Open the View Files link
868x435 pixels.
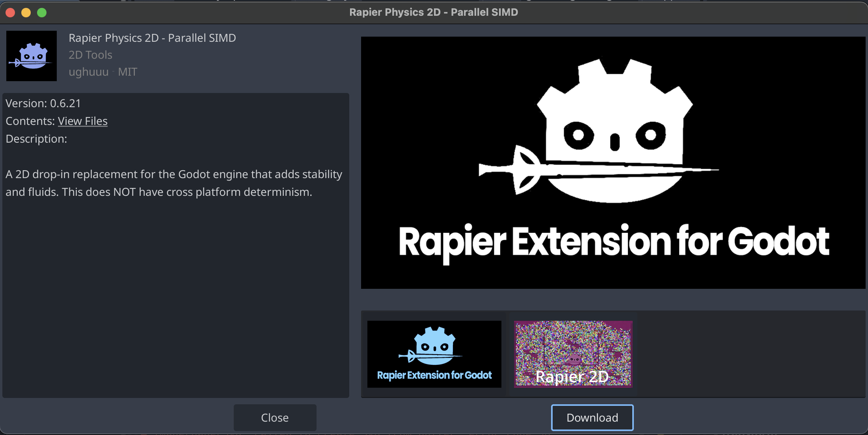tap(83, 121)
